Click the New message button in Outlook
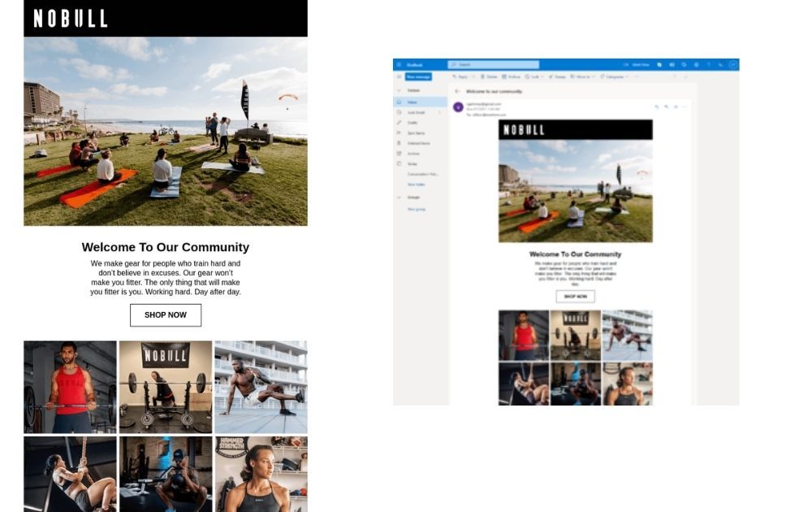Screen dimensions: 812x512 418,76
